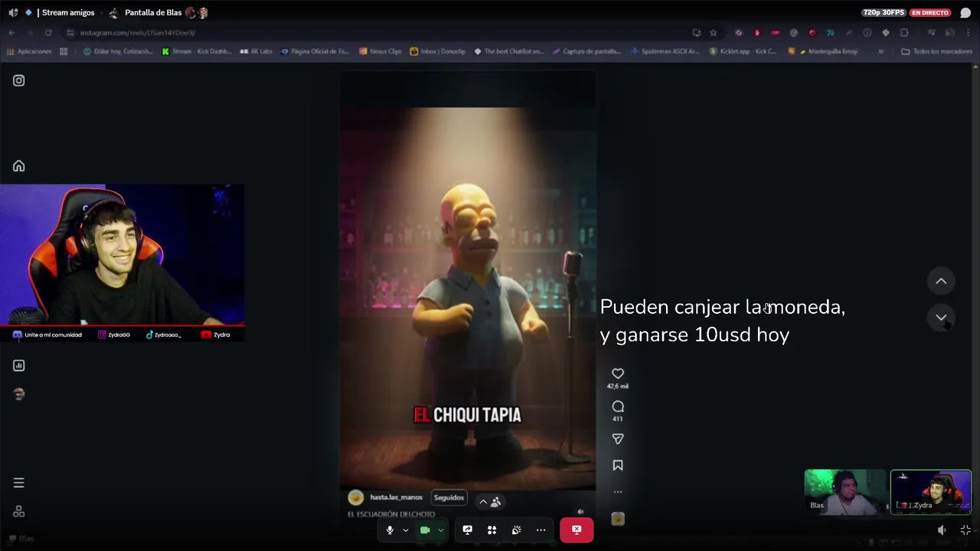Screen dimensions: 980x551
Task: Open the reel audio thumbnail icon
Action: [x=618, y=519]
